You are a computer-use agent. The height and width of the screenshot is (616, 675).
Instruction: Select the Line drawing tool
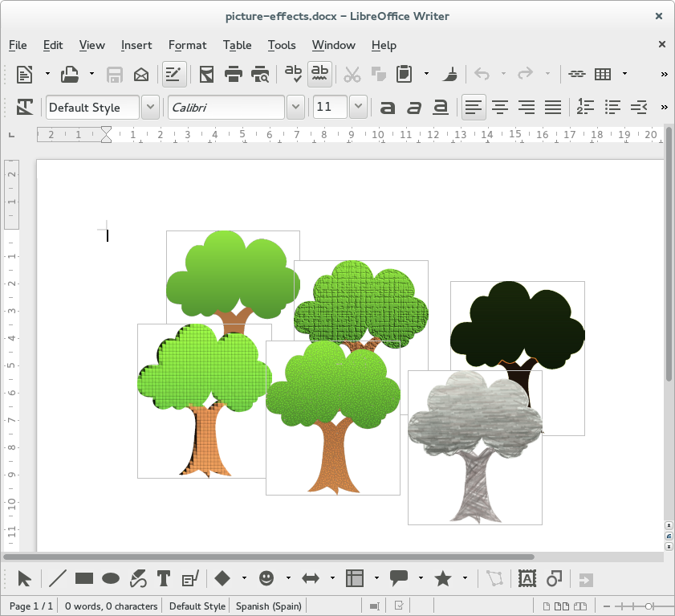click(x=58, y=578)
